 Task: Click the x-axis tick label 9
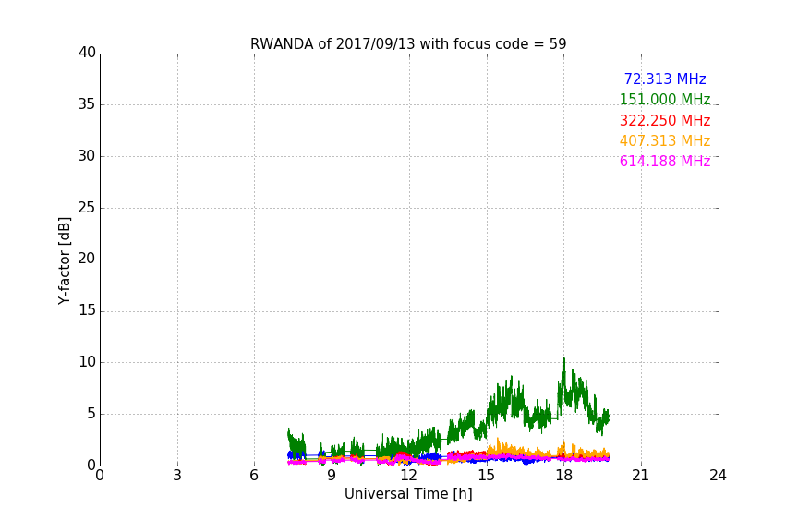[332, 476]
